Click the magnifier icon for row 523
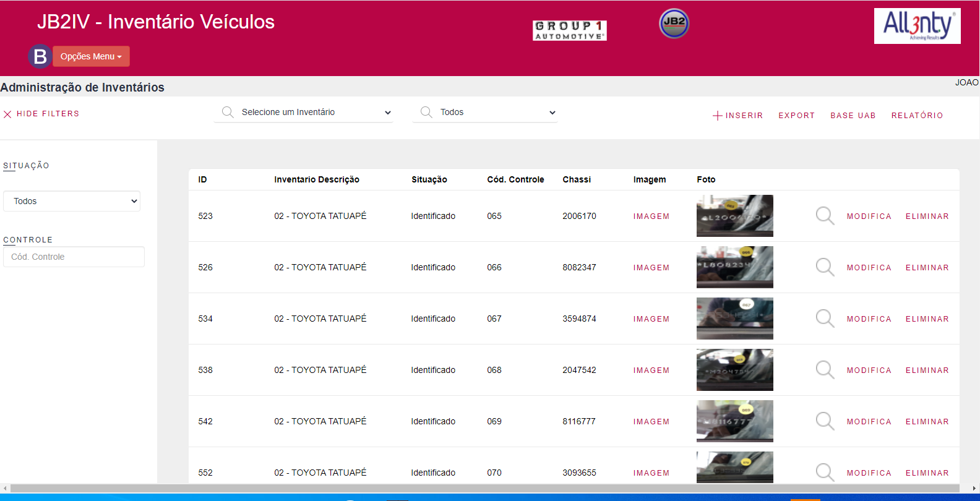 (825, 216)
